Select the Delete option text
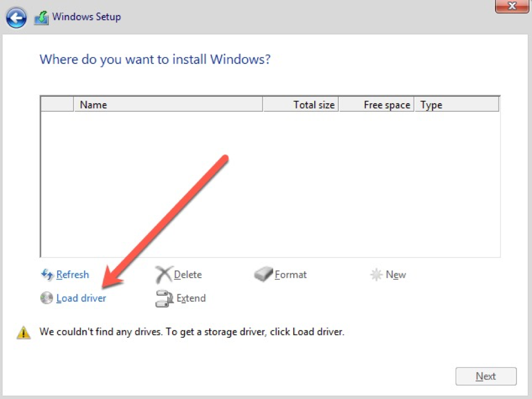The image size is (532, 399). tap(188, 274)
